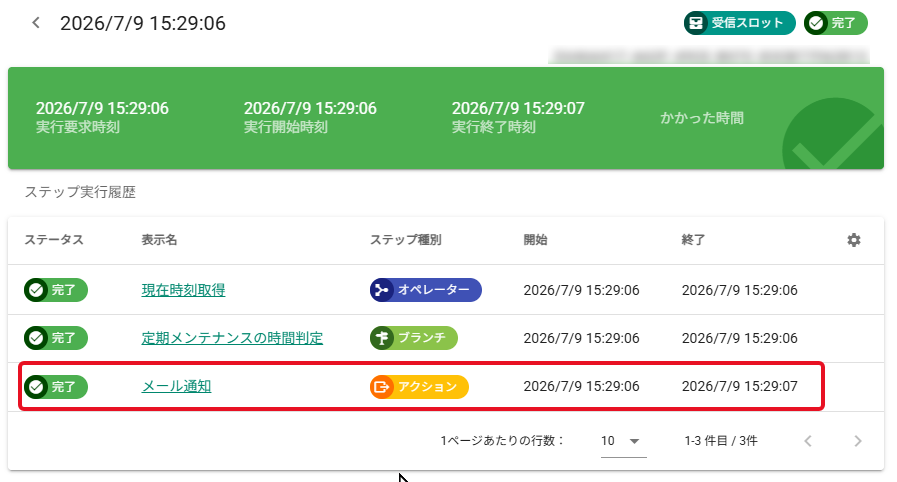The height and width of the screenshot is (482, 897).
Task: Click the 完了 status badge in メール通知 row
Action: [x=55, y=387]
